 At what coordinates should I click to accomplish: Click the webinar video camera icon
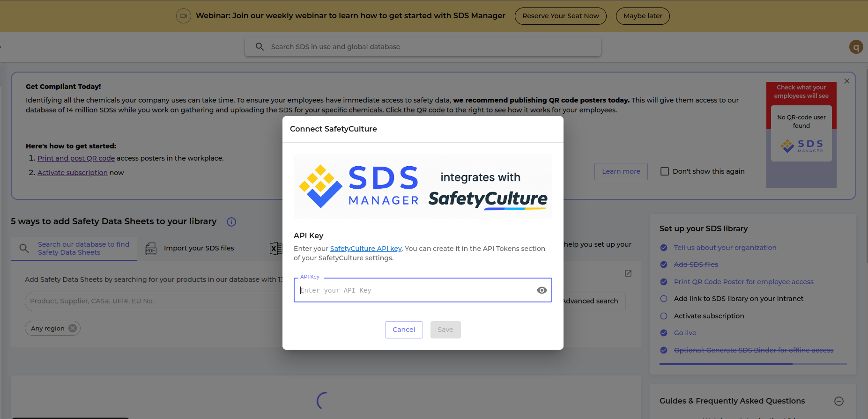pos(184,16)
